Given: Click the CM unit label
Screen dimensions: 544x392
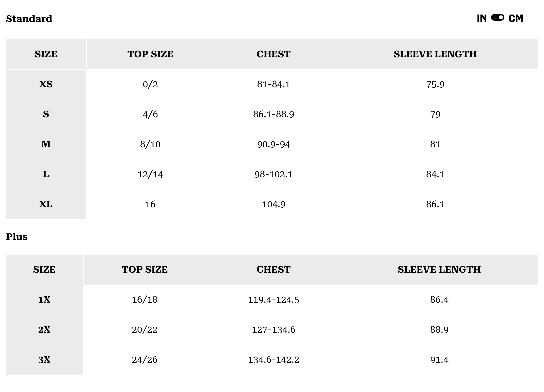Looking at the screenshot, I should tap(516, 19).
